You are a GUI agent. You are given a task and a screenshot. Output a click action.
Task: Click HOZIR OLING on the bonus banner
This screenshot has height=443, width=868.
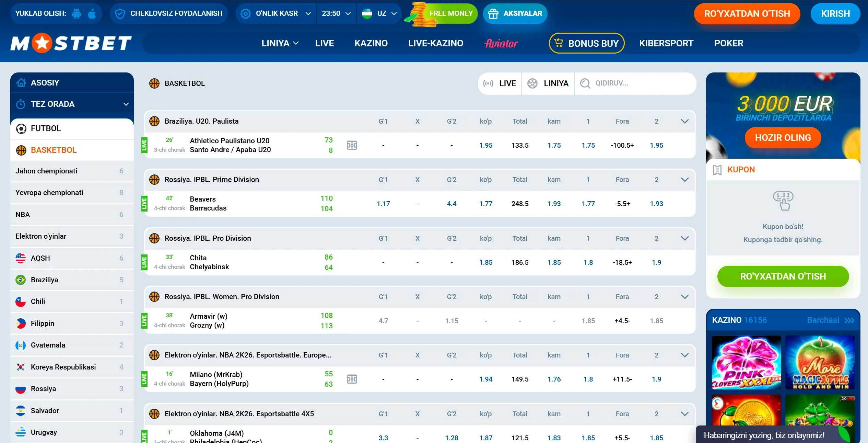[x=783, y=138]
